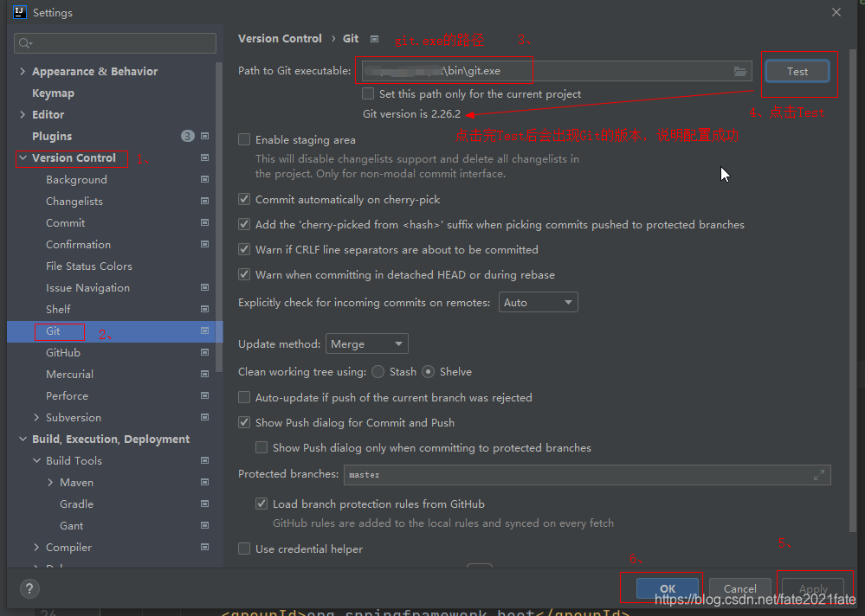
Task: Click the project icon on Shelf row
Action: pyautogui.click(x=204, y=309)
